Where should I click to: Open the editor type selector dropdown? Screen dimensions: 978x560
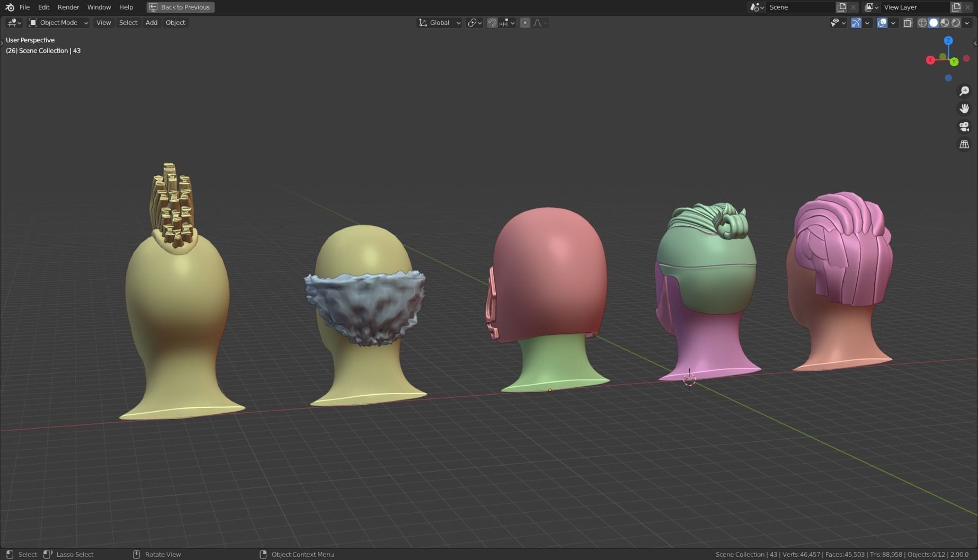coord(14,23)
